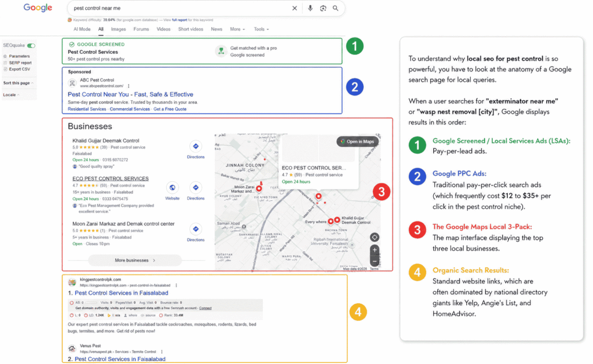
Task: Click the whois link in SEOquake bar
Action: click(133, 315)
